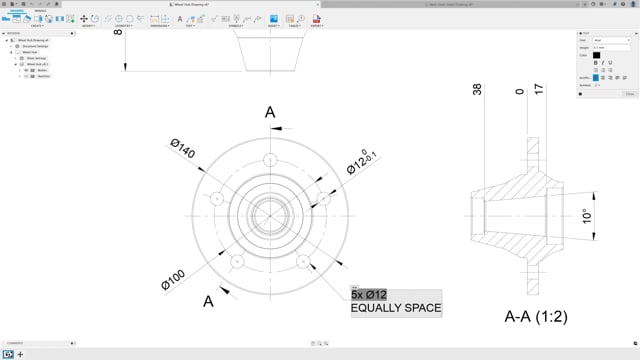
Task: Select the Center Mark tool
Action: point(119,19)
